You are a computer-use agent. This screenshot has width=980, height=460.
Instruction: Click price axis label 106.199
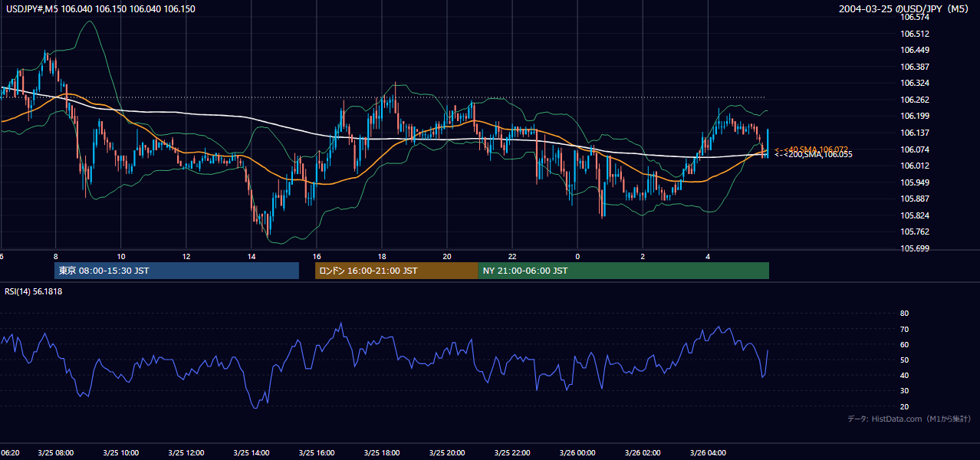(916, 116)
